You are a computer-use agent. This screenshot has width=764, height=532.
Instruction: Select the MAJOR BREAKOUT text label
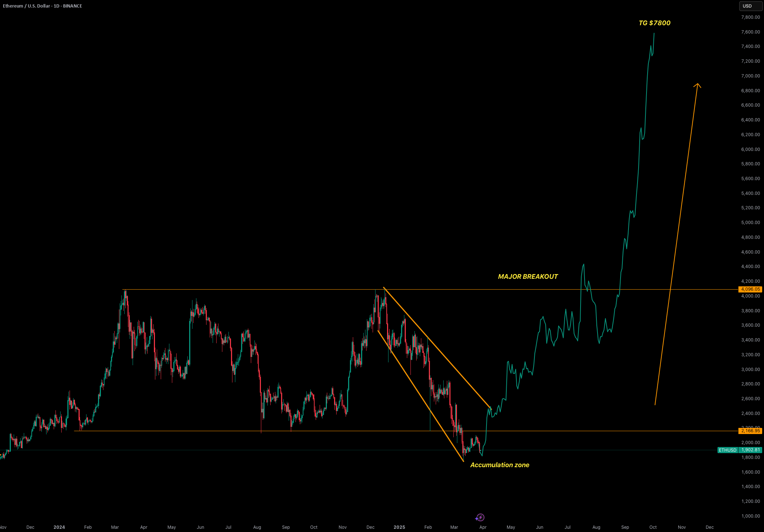click(528, 277)
